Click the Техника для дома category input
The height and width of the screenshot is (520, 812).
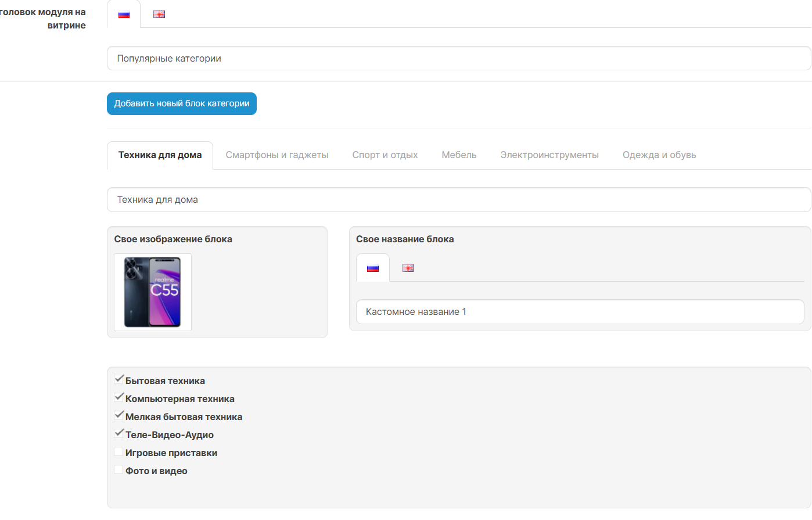tap(459, 200)
